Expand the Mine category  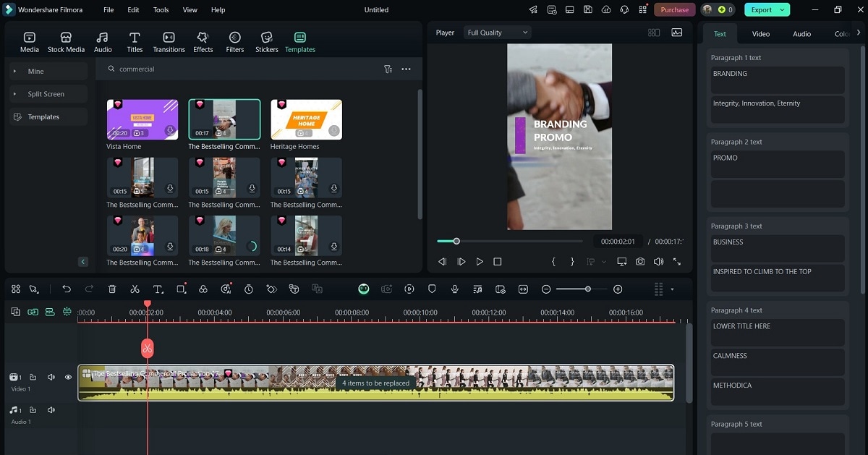point(48,71)
